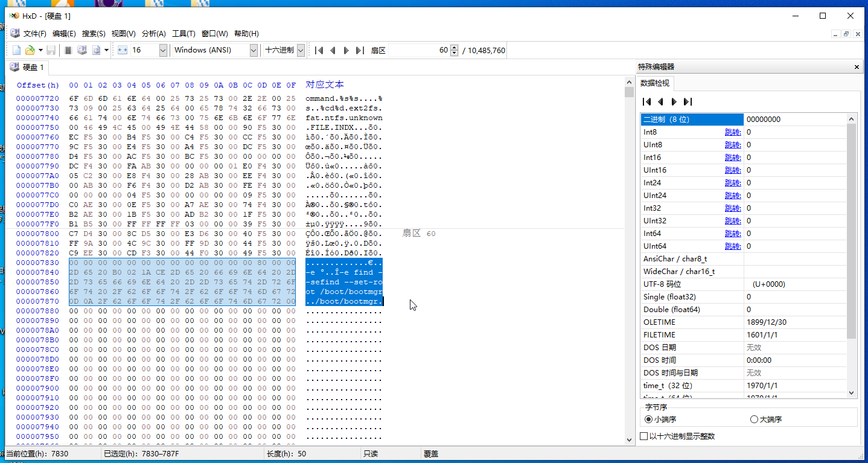This screenshot has height=463, width=868.
Task: Click 跳转 link in Int24 row
Action: (x=733, y=183)
